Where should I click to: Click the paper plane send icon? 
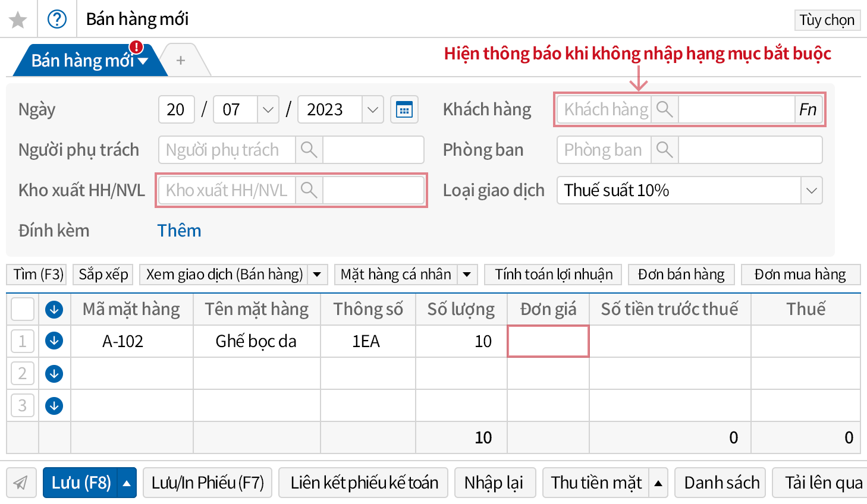click(x=21, y=483)
